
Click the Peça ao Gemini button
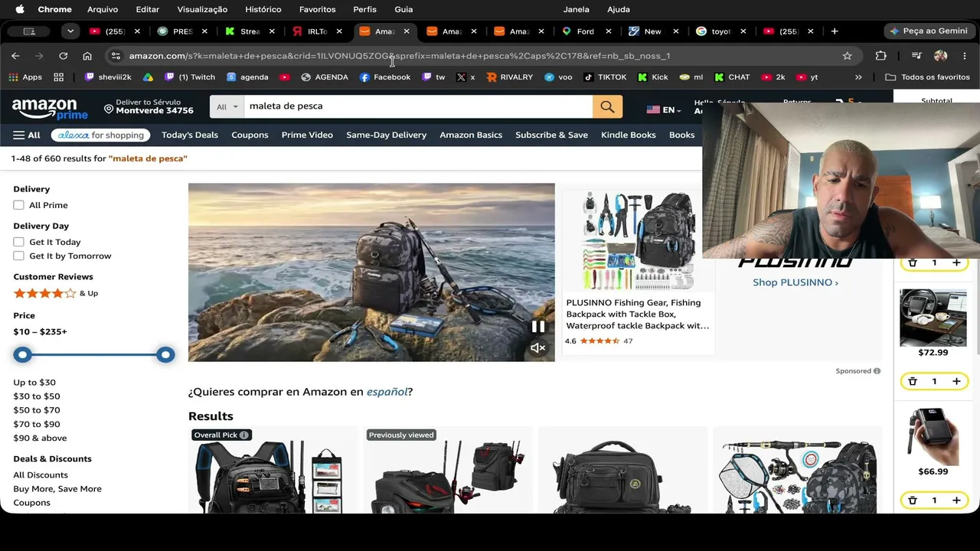(x=929, y=31)
